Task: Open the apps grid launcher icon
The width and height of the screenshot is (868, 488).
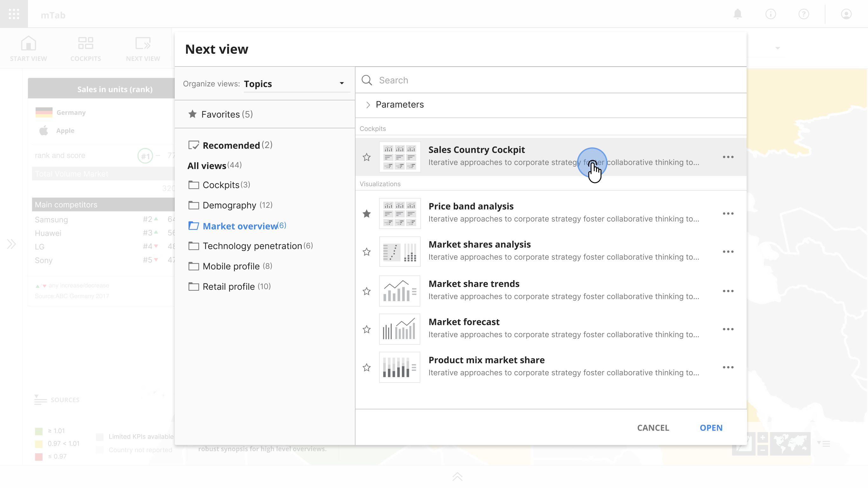Action: (x=14, y=14)
